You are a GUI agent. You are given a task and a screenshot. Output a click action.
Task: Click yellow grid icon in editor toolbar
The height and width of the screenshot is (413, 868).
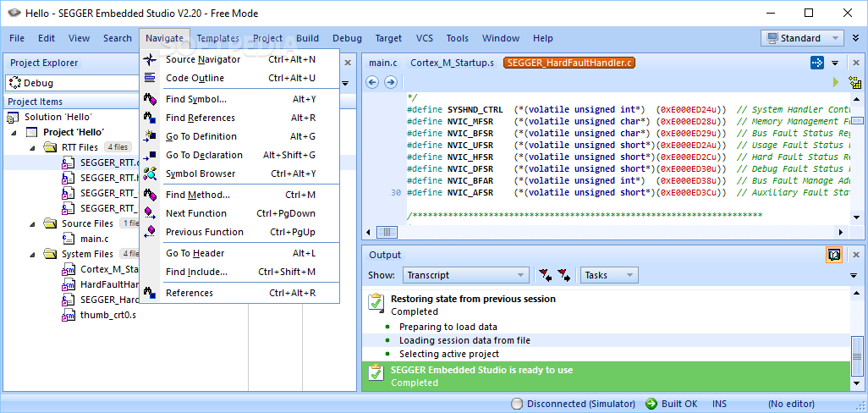click(854, 82)
